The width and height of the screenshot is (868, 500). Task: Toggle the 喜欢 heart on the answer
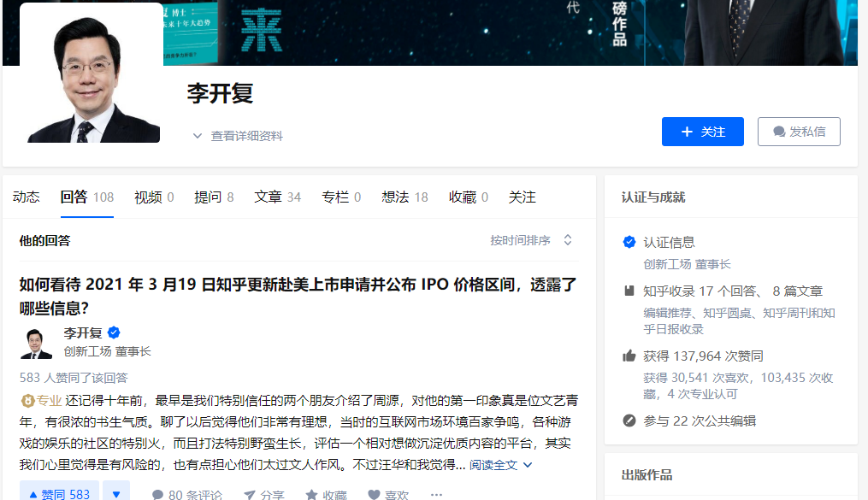point(373,492)
